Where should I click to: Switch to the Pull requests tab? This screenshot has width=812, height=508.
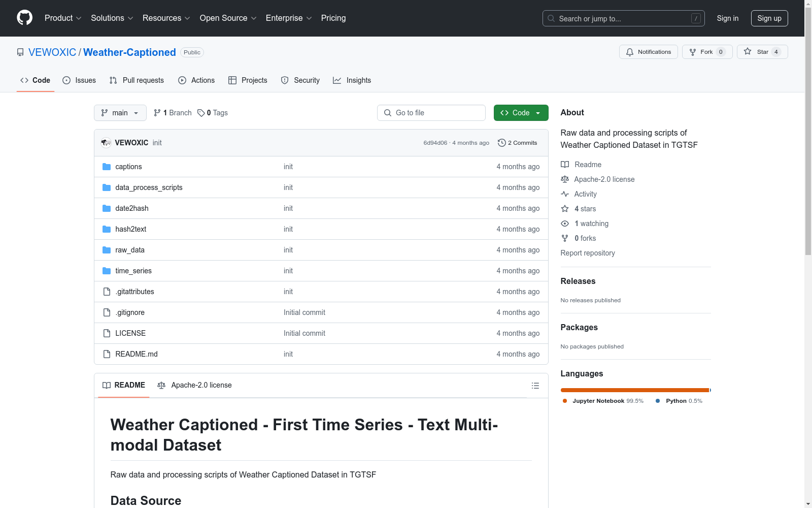tap(137, 80)
